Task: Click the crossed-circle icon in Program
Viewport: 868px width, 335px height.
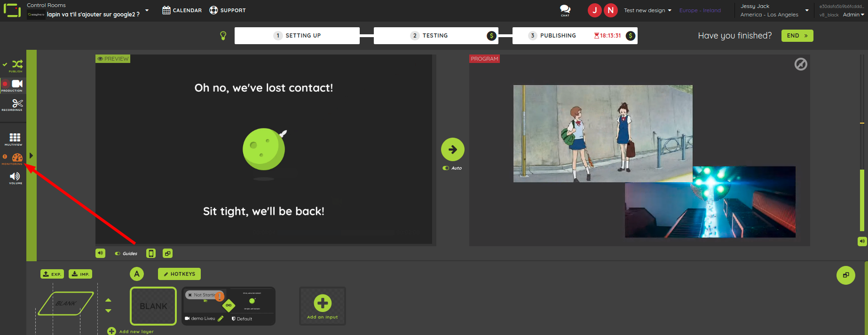Action: pos(801,64)
